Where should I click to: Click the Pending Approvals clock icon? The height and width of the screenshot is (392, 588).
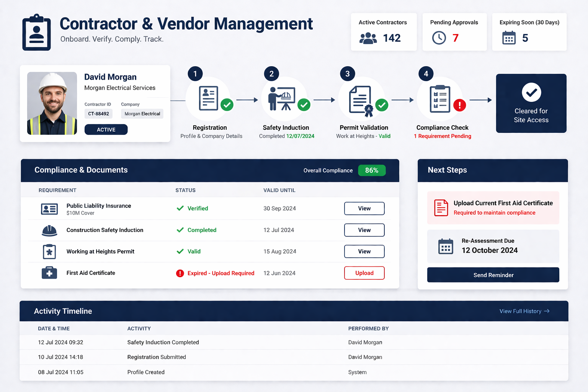pyautogui.click(x=439, y=38)
